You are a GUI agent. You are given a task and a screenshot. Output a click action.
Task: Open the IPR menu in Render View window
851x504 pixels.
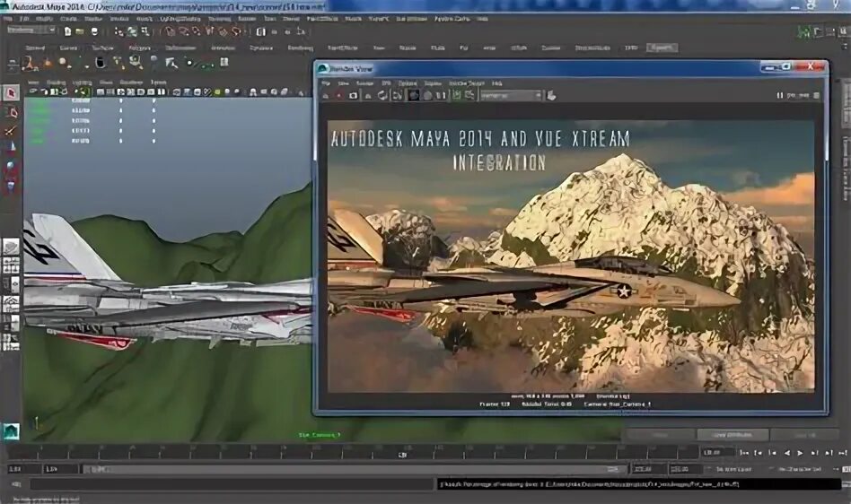386,83
